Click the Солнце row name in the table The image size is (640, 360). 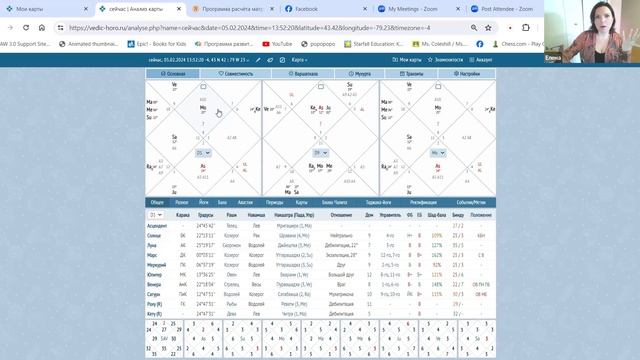click(154, 236)
